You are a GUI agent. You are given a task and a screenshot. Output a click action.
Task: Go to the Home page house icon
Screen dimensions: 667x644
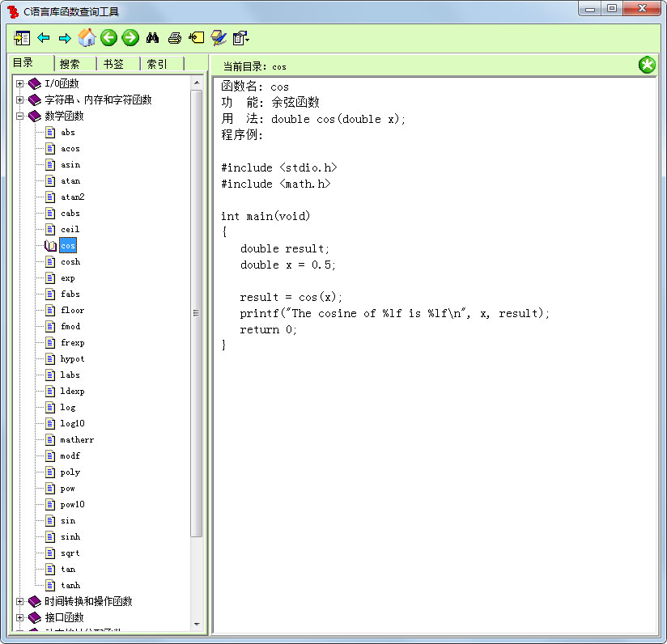(87, 38)
